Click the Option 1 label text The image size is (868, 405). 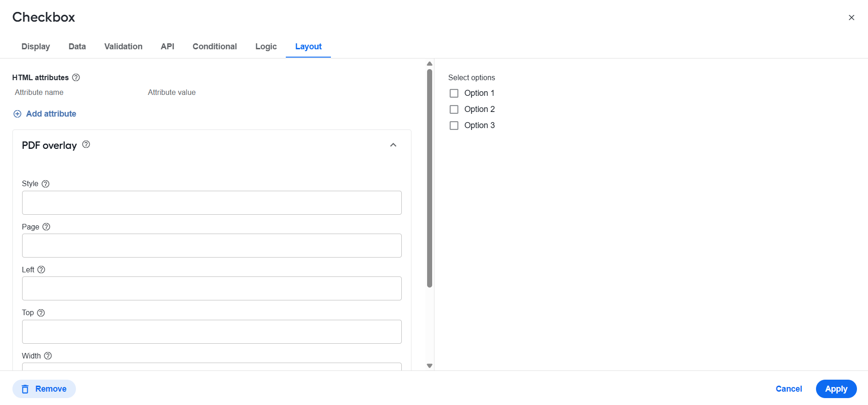479,93
